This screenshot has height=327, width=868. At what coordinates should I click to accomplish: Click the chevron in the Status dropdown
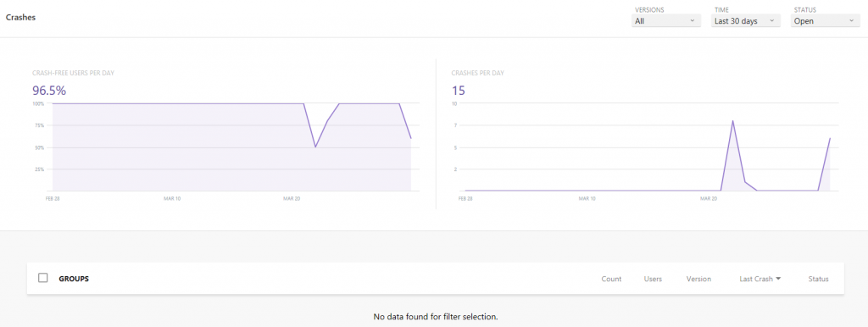point(851,21)
